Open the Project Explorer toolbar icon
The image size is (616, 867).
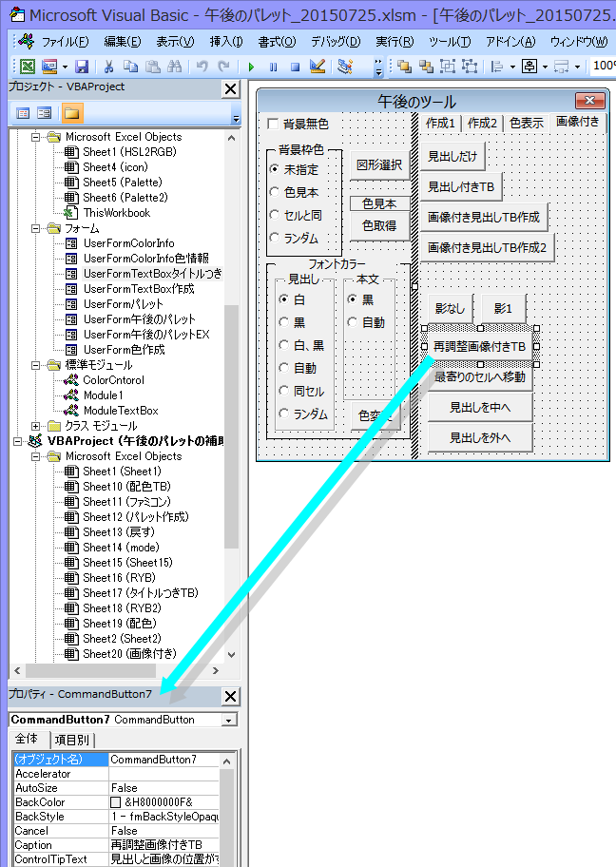[x=345, y=67]
